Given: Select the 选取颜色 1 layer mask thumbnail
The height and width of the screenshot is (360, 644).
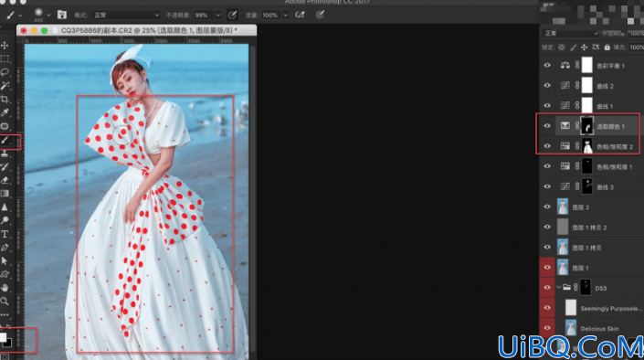Looking at the screenshot, I should 587,126.
